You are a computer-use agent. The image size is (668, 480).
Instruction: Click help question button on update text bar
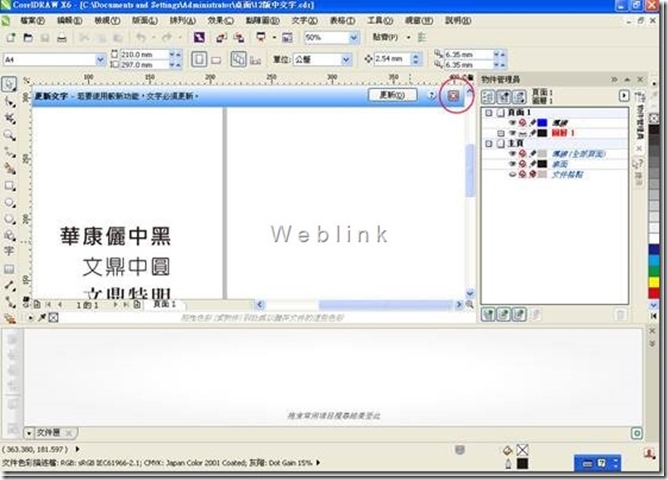coord(431,96)
